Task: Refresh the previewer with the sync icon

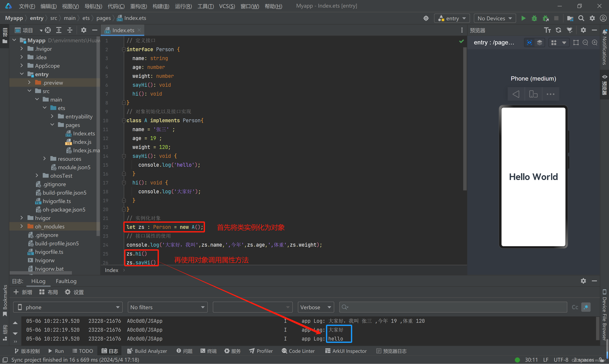Action: click(558, 30)
